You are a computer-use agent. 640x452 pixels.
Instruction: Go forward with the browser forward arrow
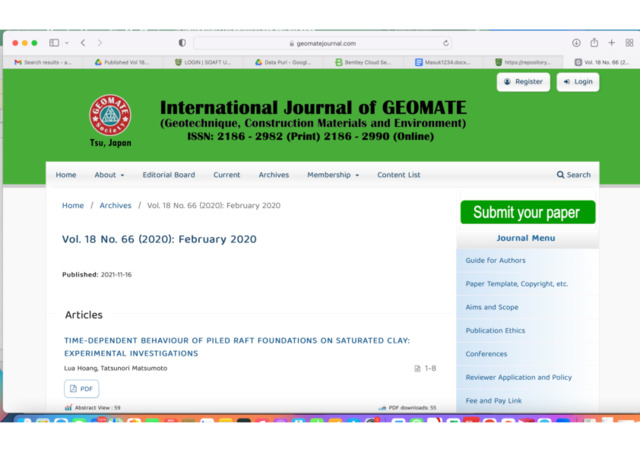(x=100, y=42)
